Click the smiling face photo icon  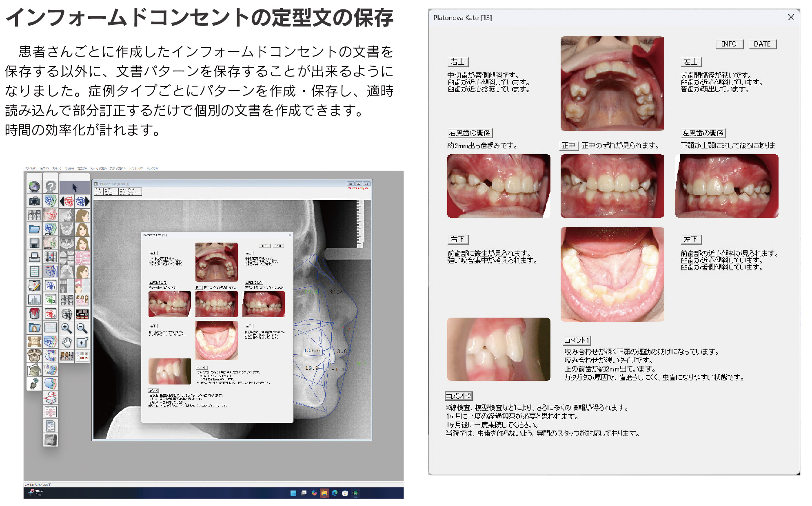point(82,243)
